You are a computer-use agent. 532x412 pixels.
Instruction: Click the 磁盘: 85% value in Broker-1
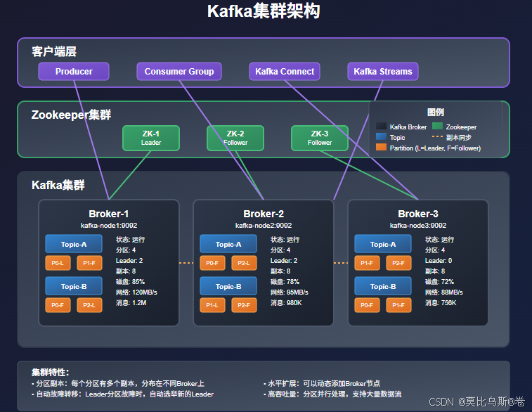tap(130, 282)
